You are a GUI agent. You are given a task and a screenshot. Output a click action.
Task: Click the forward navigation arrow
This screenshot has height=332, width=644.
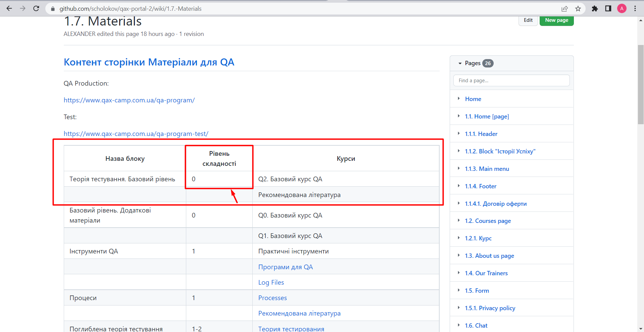coord(22,8)
